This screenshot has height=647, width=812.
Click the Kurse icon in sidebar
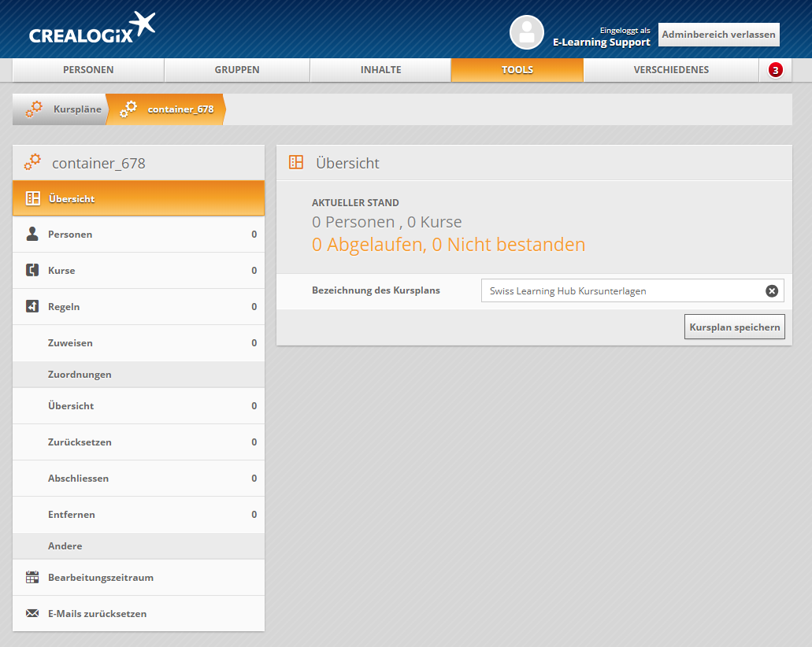tap(32, 271)
